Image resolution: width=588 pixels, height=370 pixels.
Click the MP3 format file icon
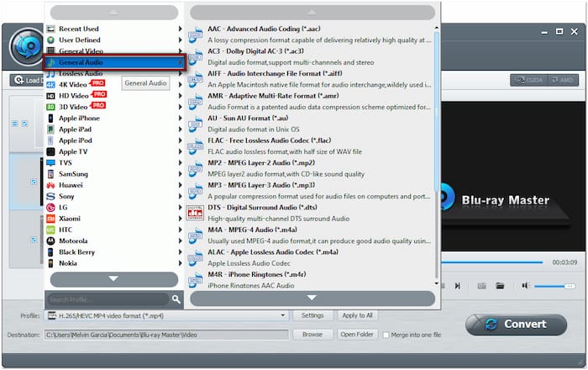coord(195,191)
